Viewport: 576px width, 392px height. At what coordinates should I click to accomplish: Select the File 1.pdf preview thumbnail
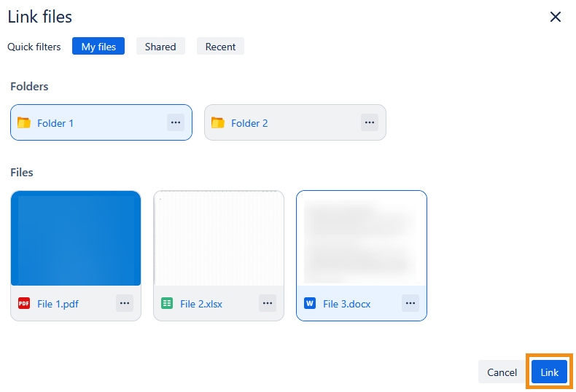[76, 238]
